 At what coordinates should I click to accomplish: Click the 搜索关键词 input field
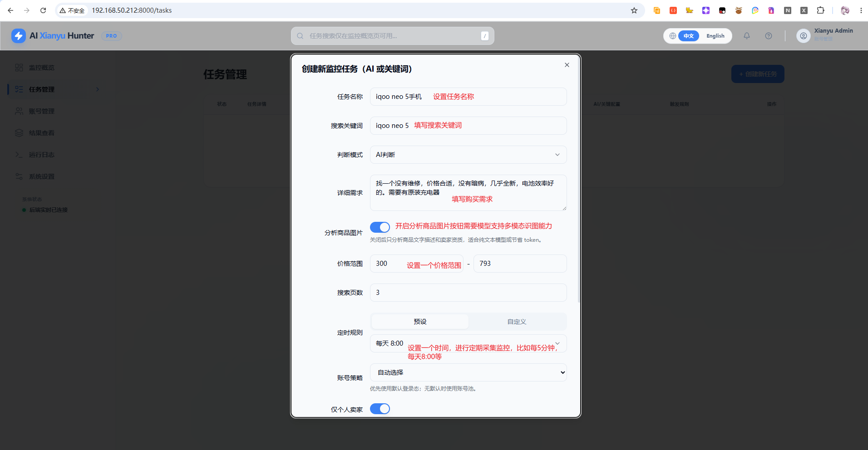469,126
